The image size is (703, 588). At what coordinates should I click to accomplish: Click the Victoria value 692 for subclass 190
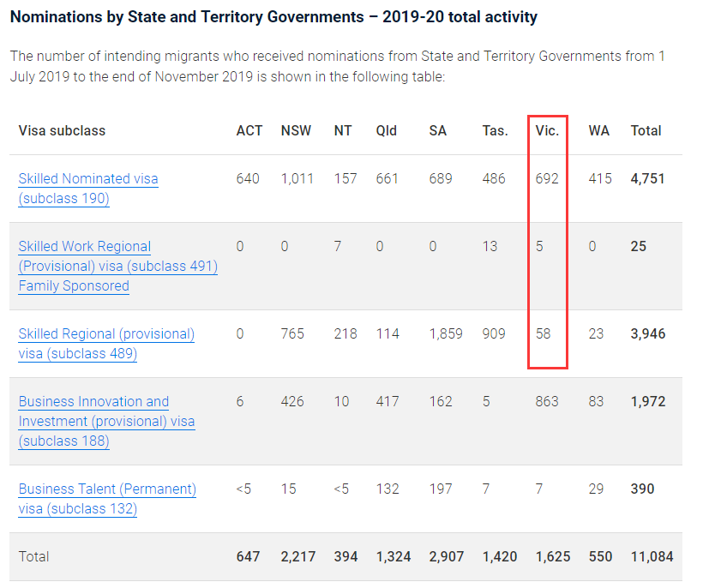546,179
